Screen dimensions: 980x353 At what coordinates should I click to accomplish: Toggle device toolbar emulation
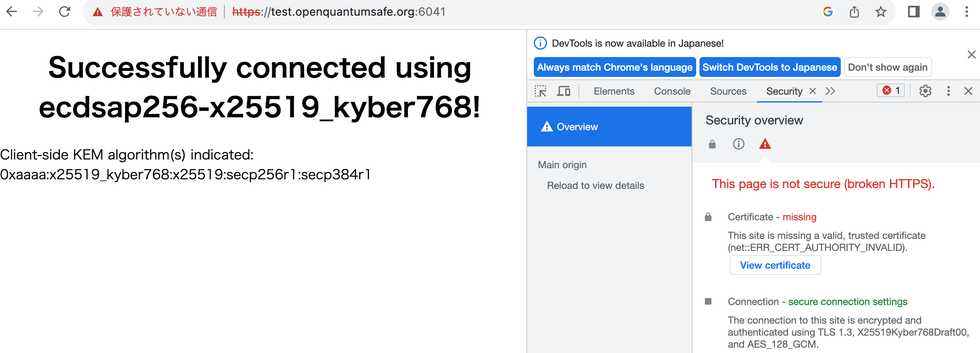564,91
